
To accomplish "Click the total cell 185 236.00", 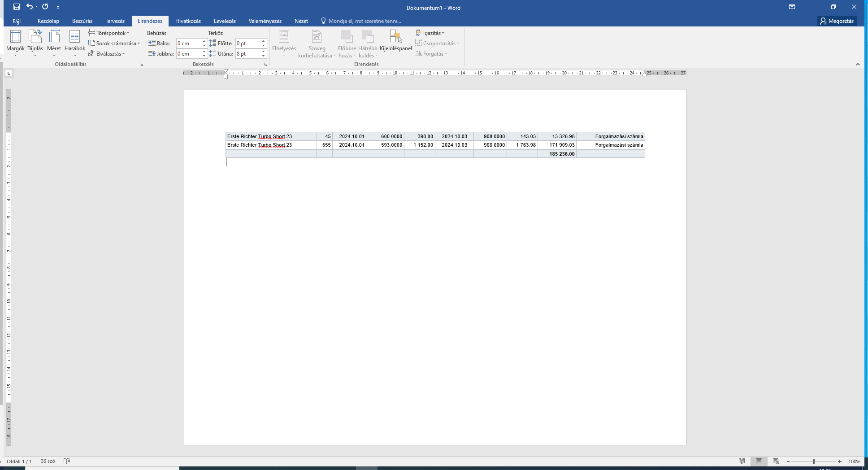I will click(557, 154).
